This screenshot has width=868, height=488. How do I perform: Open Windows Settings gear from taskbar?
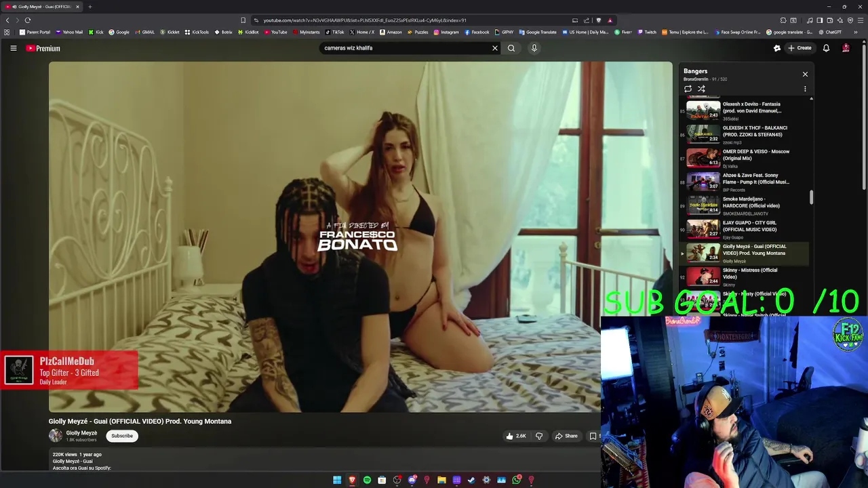click(x=486, y=480)
